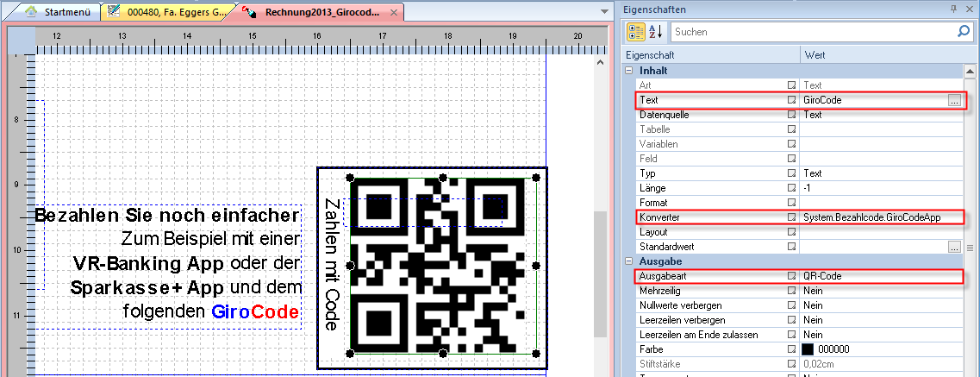Click the marker icon in the Farbe row

point(792,349)
